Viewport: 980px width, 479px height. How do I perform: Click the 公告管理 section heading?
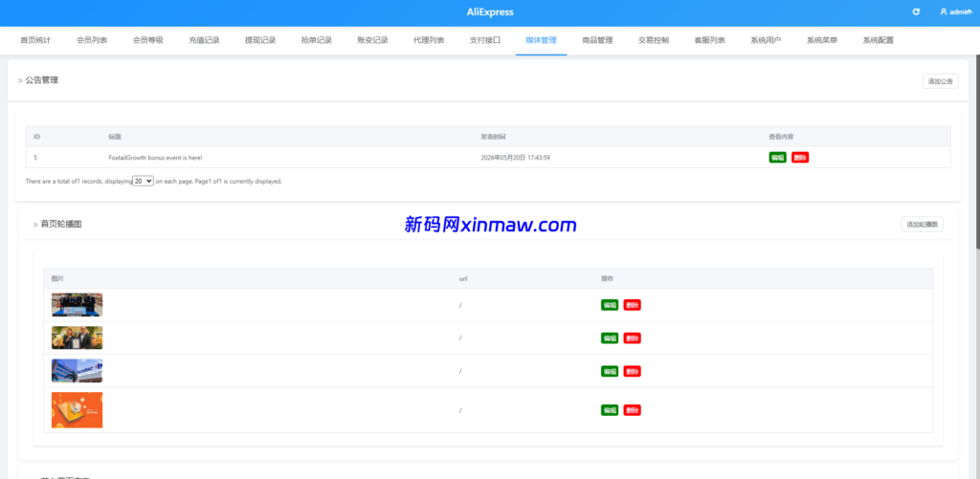pyautogui.click(x=42, y=80)
